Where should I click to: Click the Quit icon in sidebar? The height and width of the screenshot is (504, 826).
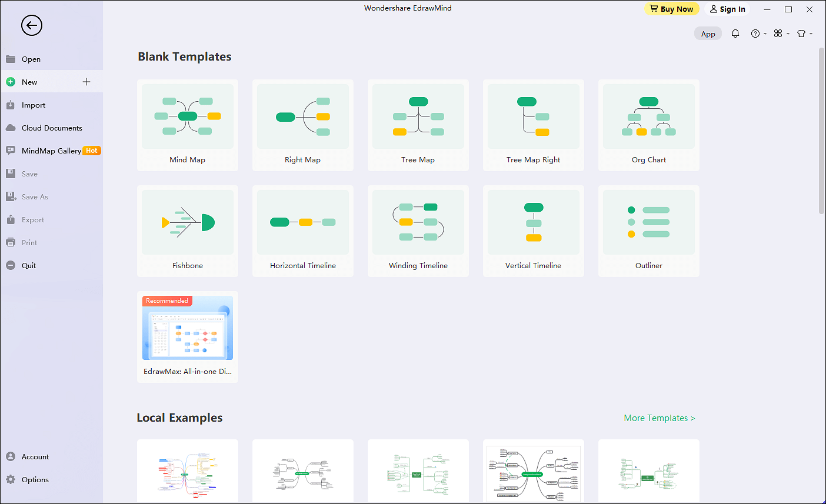[11, 265]
